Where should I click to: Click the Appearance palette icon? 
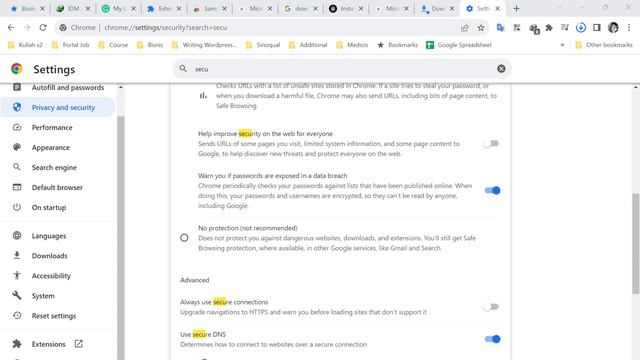(17, 147)
